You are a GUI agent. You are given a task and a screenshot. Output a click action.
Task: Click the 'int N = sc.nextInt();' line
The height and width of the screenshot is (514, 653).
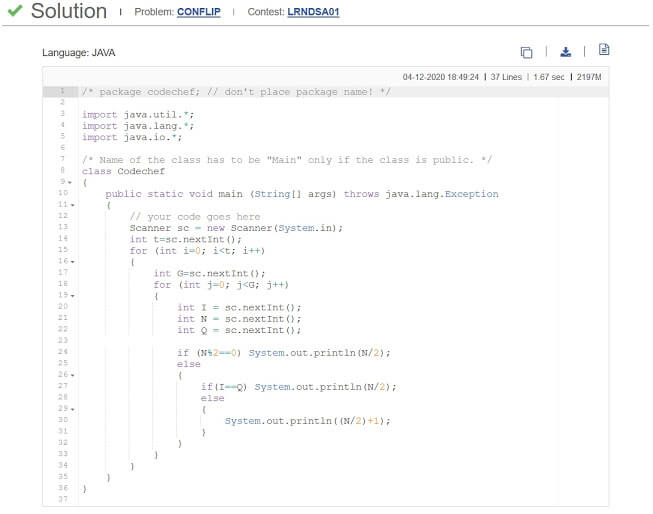click(239, 319)
